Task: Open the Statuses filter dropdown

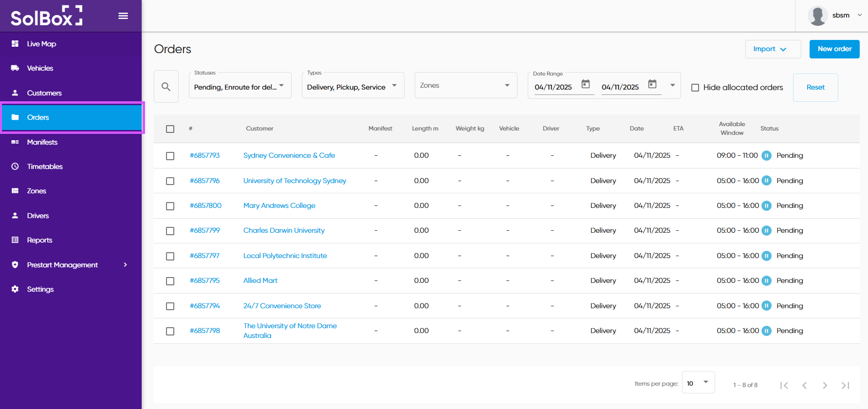Action: click(x=240, y=86)
